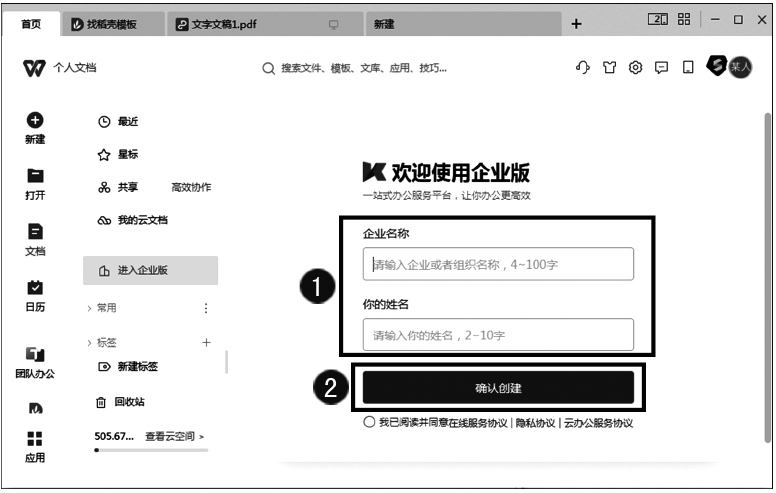Add a new tag with the plus icon

206,342
